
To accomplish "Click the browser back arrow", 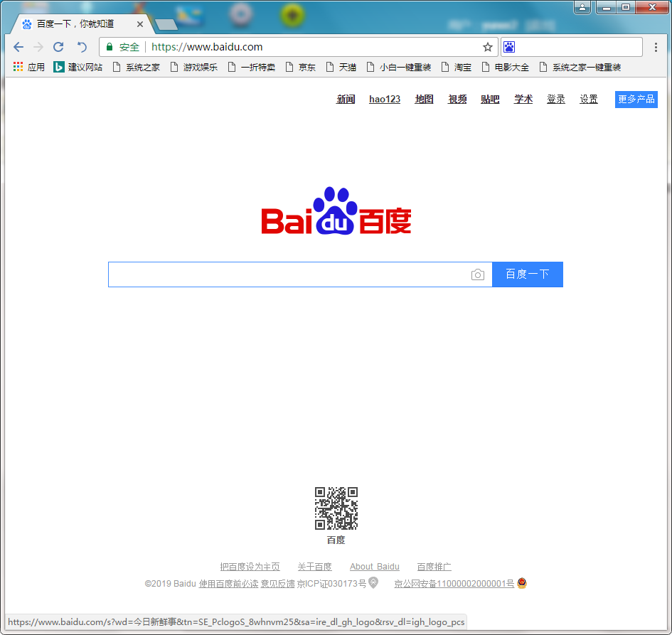I will pyautogui.click(x=18, y=47).
